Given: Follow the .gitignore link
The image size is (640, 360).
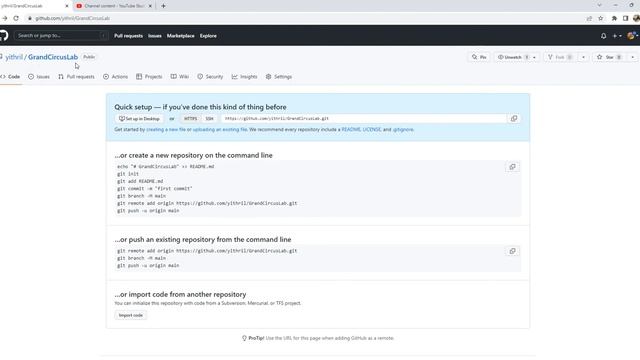Looking at the screenshot, I should point(403,129).
